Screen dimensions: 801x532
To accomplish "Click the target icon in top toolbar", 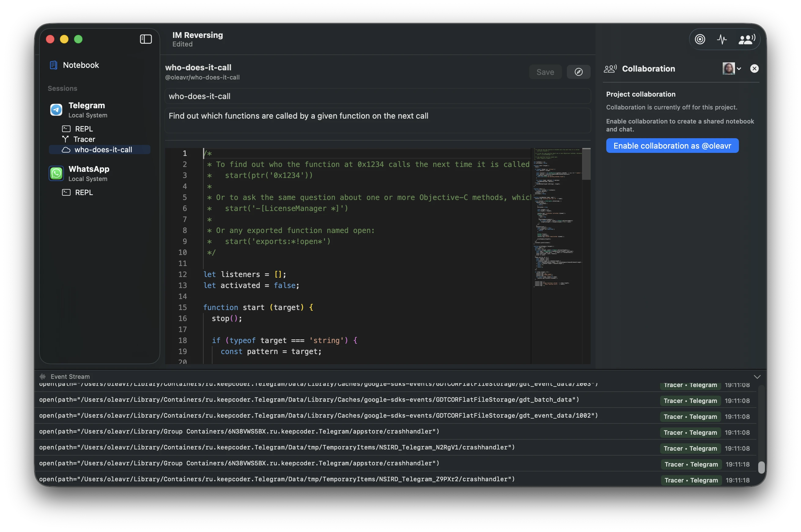I will [700, 39].
